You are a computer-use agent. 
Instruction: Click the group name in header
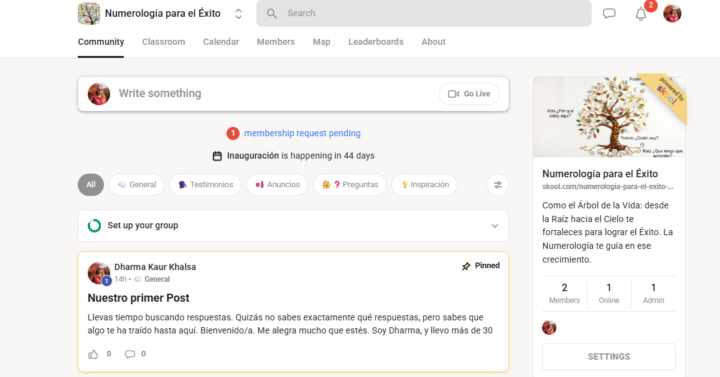pyautogui.click(x=163, y=13)
